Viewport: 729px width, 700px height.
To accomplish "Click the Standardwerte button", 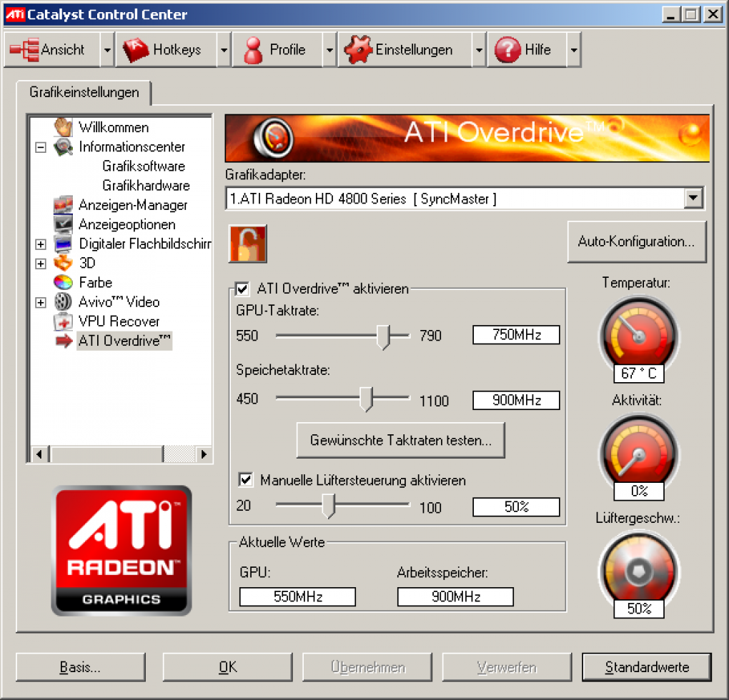I will pyautogui.click(x=647, y=667).
